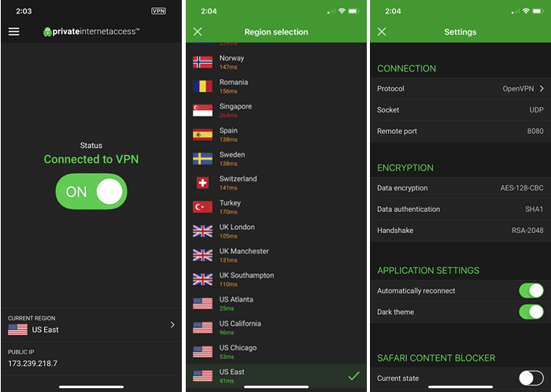Select Switzerland region
The image size is (551, 392).
click(x=276, y=183)
